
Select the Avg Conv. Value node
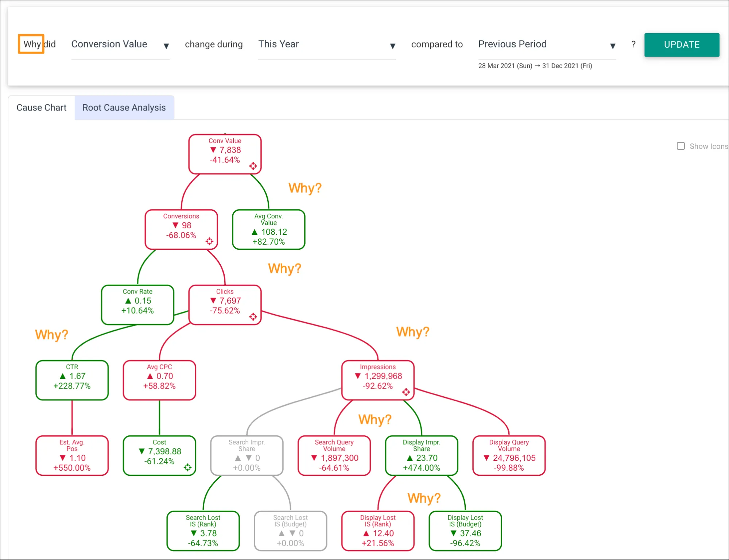pyautogui.click(x=268, y=230)
